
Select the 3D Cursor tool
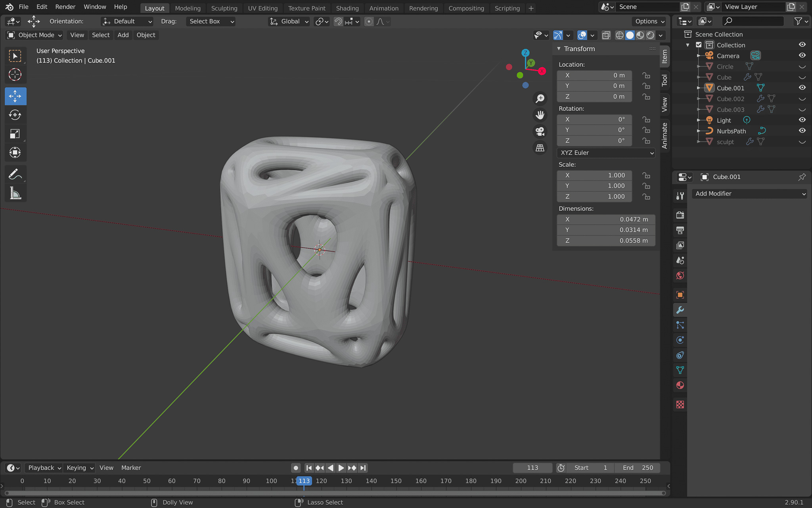(x=15, y=75)
